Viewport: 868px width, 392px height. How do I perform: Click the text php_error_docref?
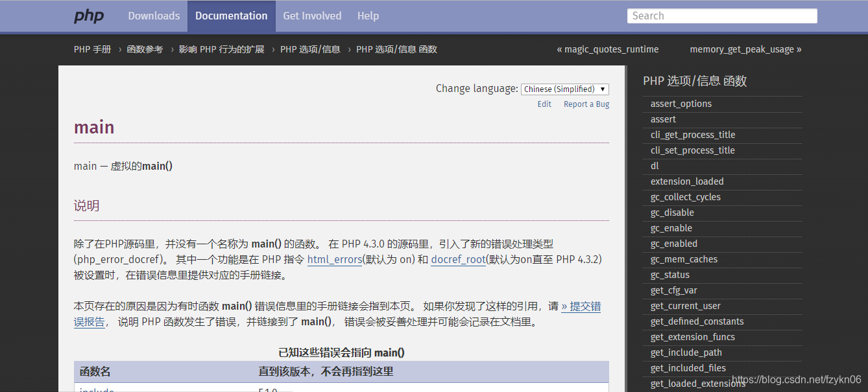[117, 259]
